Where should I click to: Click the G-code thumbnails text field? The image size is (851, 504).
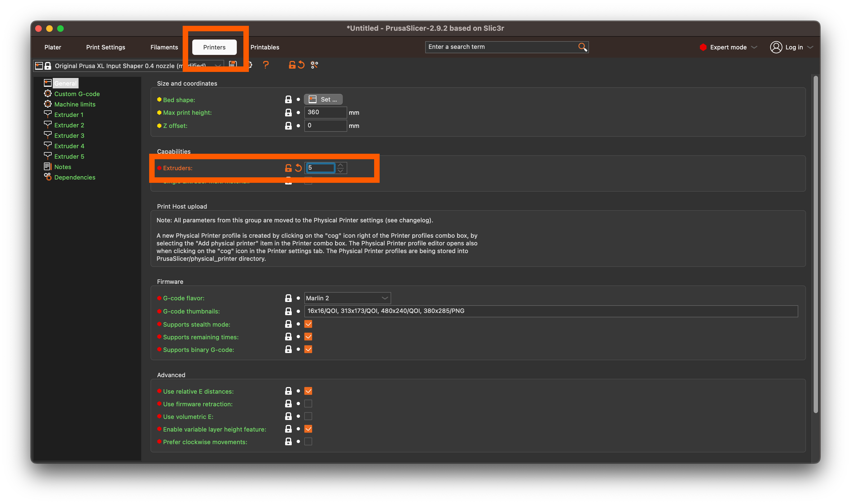[551, 311]
